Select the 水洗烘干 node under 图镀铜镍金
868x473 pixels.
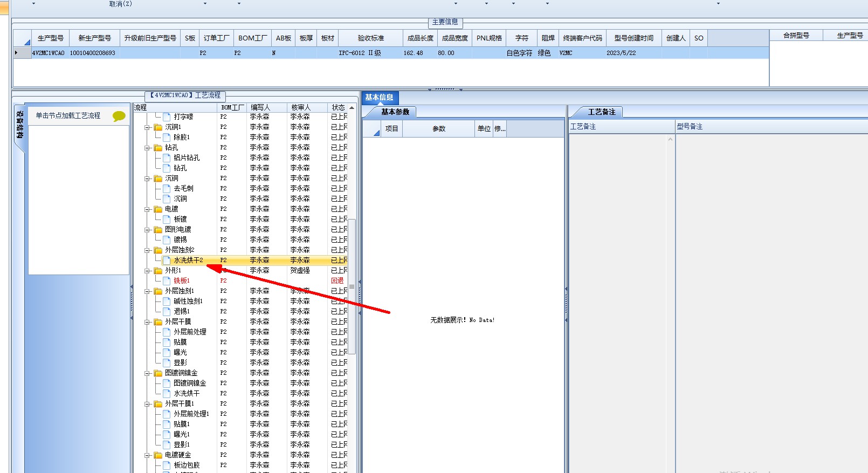[186, 394]
